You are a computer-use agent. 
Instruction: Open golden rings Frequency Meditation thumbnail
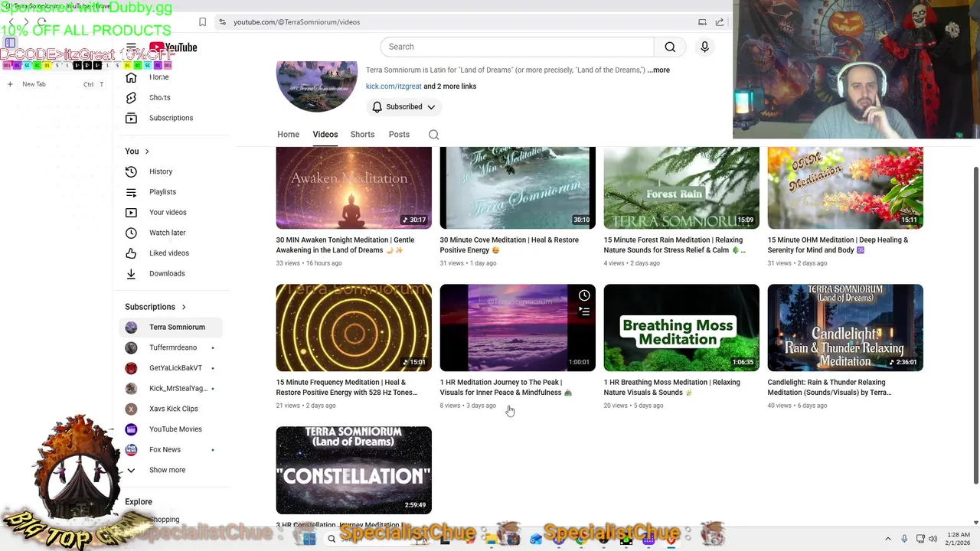point(354,328)
